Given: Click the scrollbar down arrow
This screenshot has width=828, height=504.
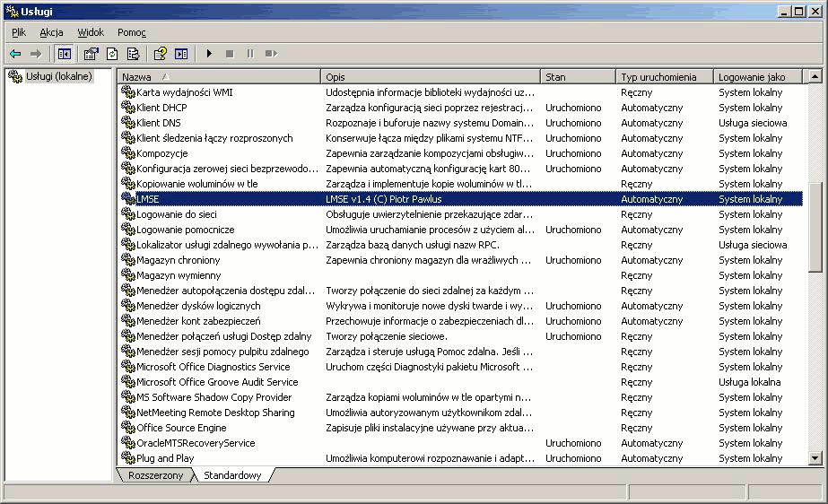Looking at the screenshot, I should tap(815, 458).
